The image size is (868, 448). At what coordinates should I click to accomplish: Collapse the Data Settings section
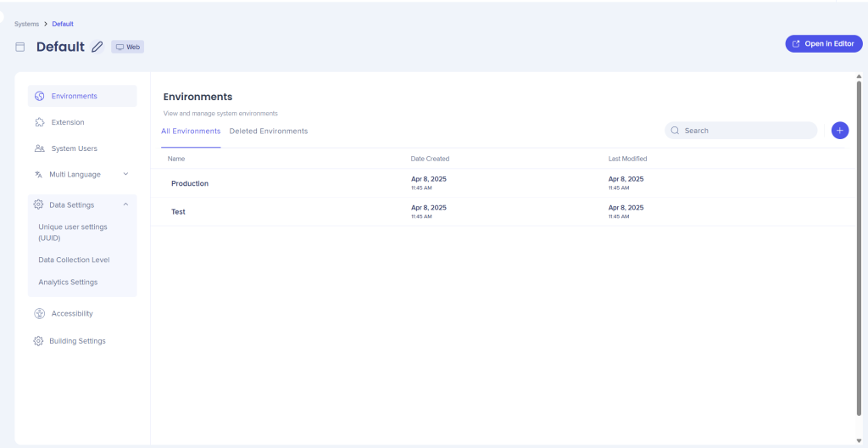coord(125,204)
